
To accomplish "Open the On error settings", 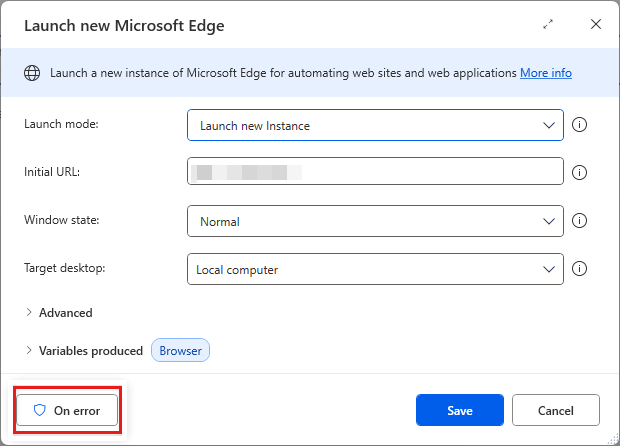I will tap(67, 410).
